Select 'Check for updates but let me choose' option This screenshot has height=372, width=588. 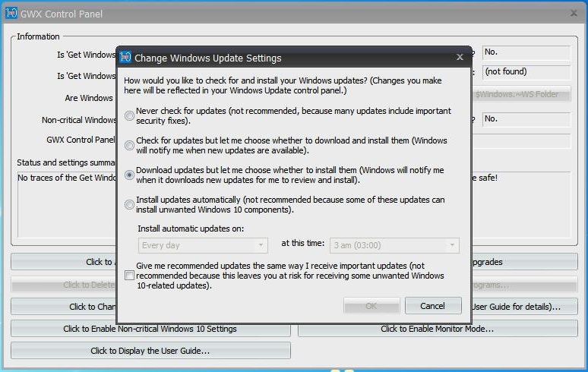pos(129,145)
